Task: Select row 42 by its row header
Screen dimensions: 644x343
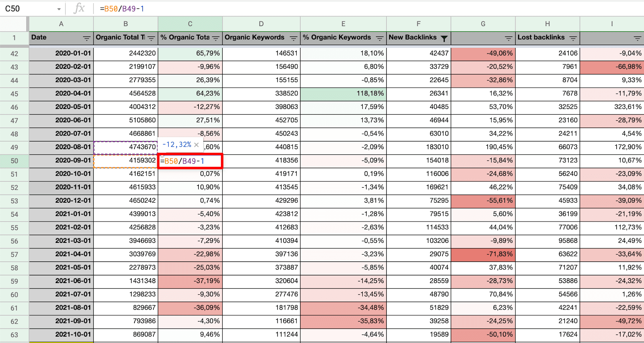Action: (14, 54)
